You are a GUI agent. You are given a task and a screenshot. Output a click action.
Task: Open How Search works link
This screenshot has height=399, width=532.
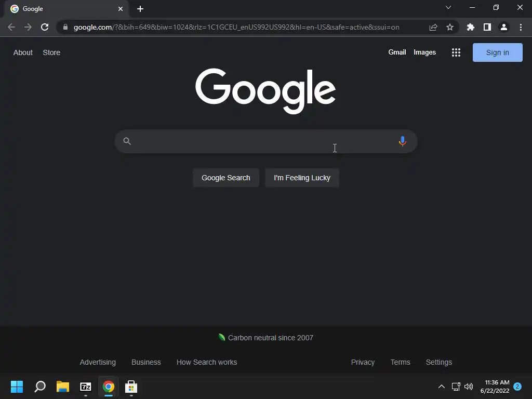(x=207, y=362)
